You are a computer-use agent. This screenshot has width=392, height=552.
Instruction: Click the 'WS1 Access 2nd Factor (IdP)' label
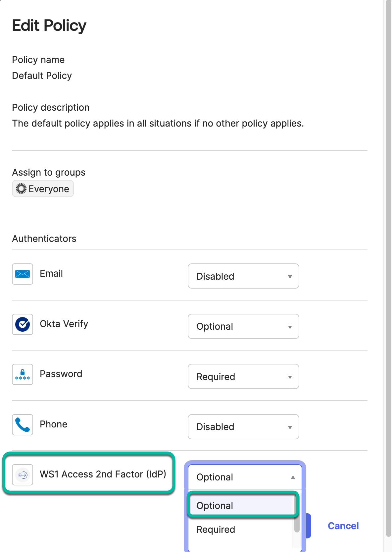pos(103,474)
